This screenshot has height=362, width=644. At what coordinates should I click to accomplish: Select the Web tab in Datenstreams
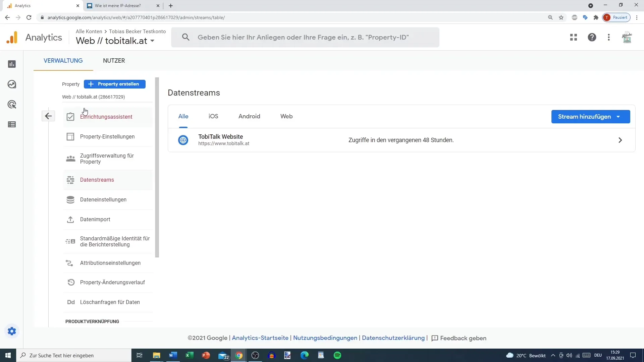pyautogui.click(x=286, y=116)
